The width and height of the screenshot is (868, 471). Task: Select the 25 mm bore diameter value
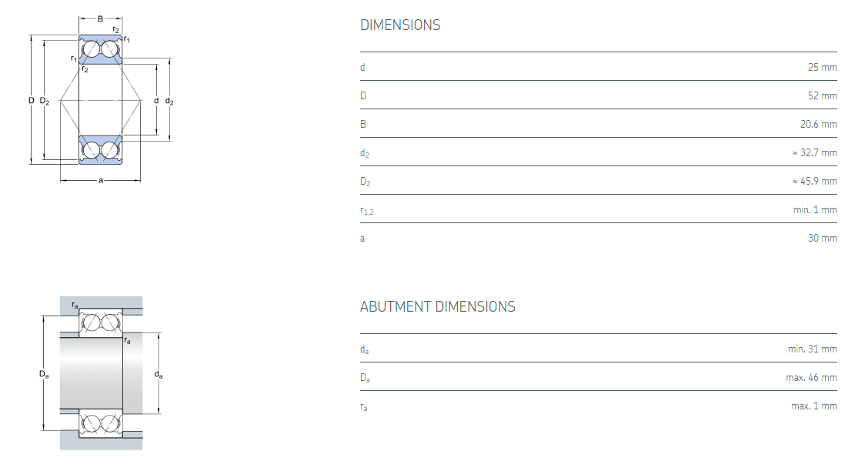click(x=822, y=68)
